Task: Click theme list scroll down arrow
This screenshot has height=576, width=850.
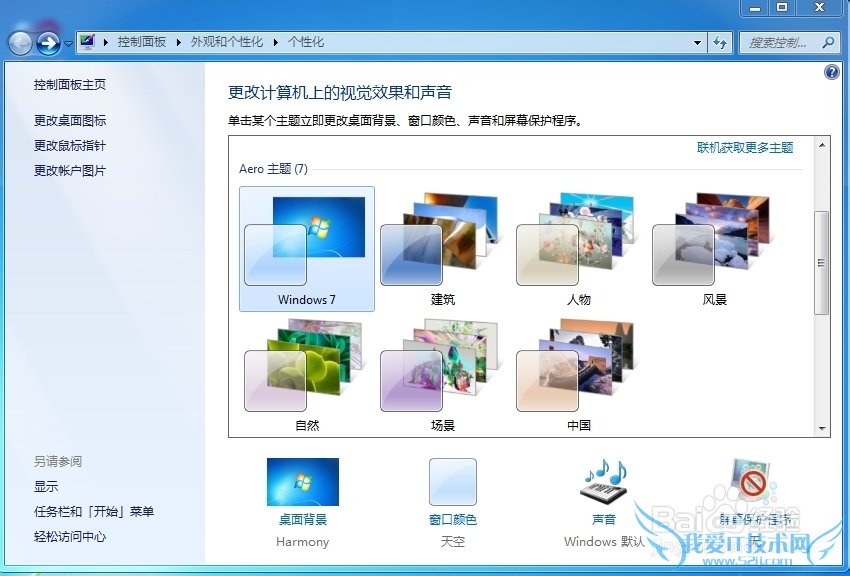Action: (x=822, y=428)
